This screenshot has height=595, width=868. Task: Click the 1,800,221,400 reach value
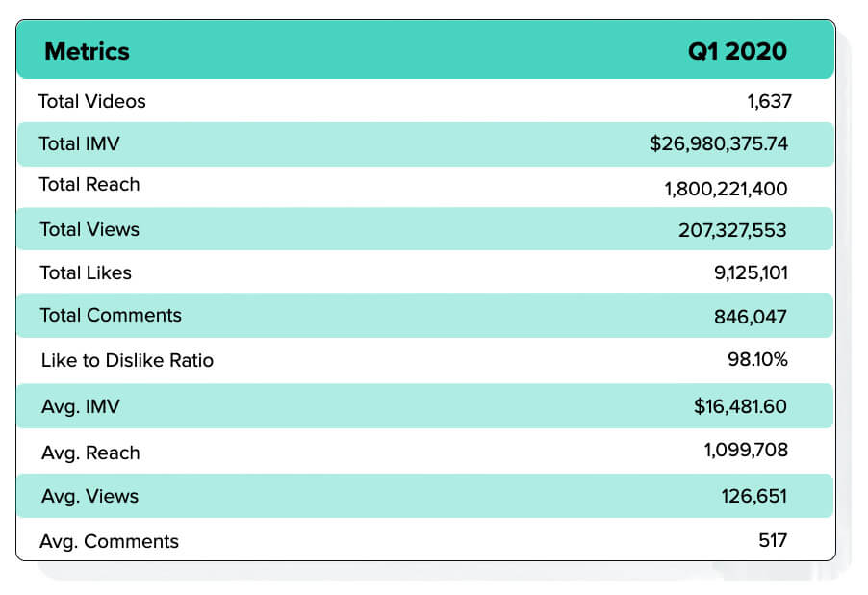(726, 189)
